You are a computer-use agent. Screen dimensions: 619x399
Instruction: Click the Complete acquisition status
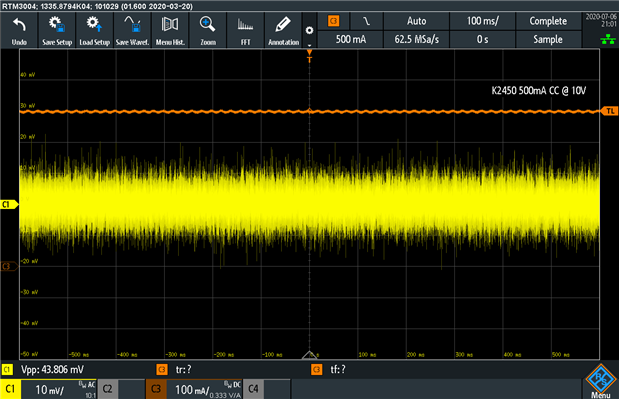click(x=548, y=21)
